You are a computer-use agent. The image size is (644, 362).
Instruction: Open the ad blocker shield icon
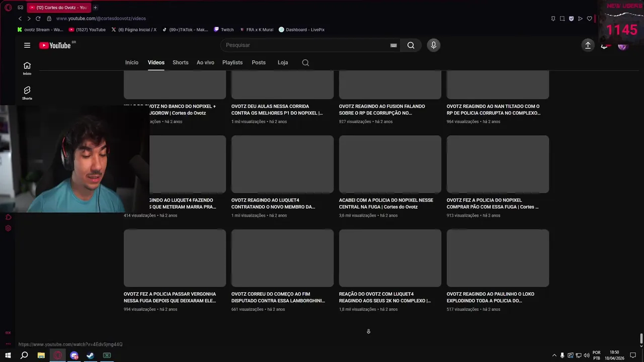pos(571,19)
